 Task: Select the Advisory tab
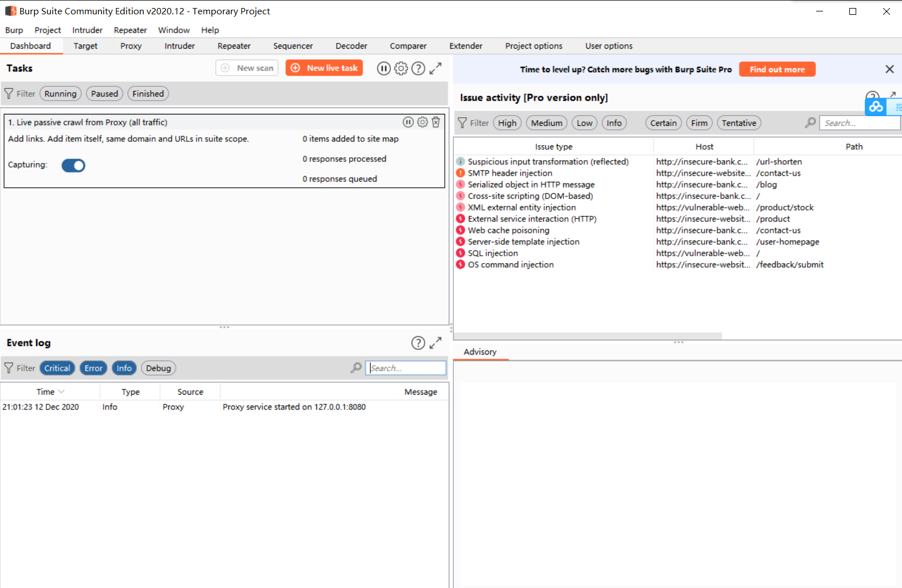click(480, 352)
